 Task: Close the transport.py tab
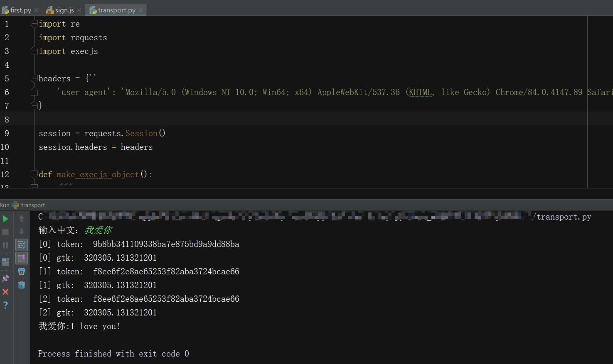click(141, 10)
